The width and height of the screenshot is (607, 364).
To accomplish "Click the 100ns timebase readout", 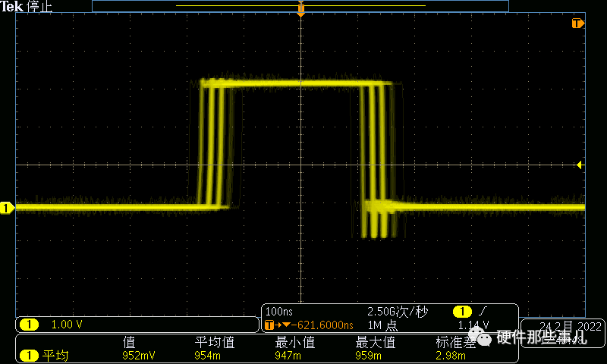I will pyautogui.click(x=279, y=312).
